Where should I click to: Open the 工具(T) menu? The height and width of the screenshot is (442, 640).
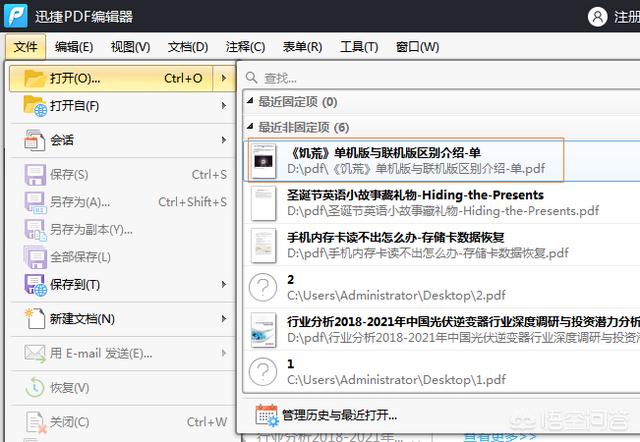point(359,47)
